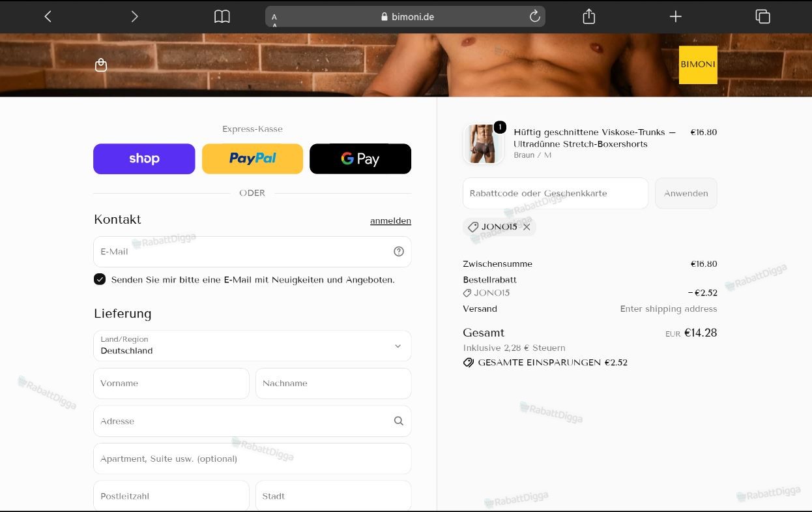Click the E-Mail help question mark icon
The image size is (812, 512).
(399, 252)
